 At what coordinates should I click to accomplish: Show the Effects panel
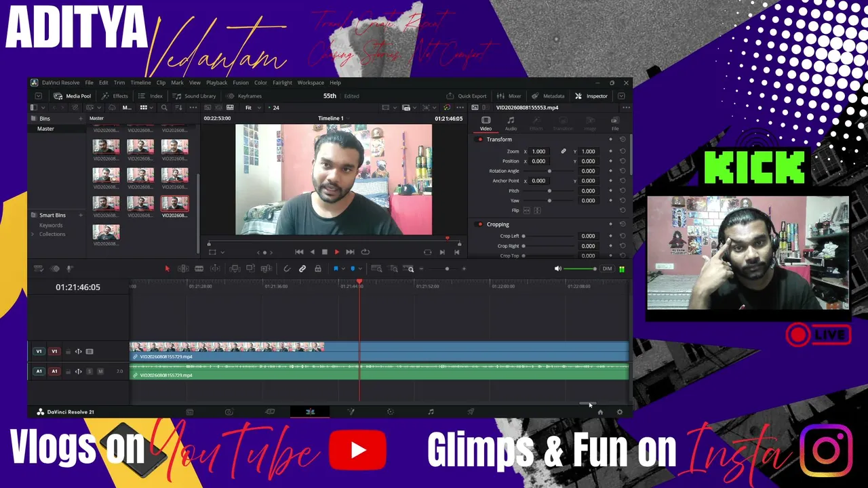pyautogui.click(x=115, y=96)
